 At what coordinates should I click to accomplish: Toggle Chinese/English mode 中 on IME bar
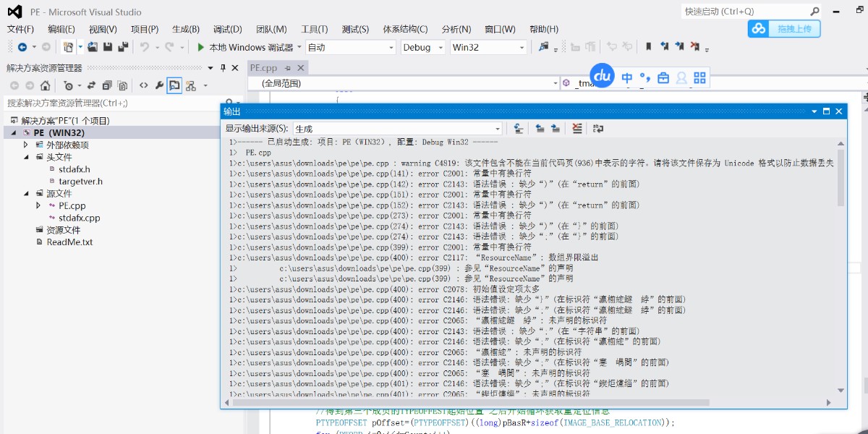[x=627, y=77]
